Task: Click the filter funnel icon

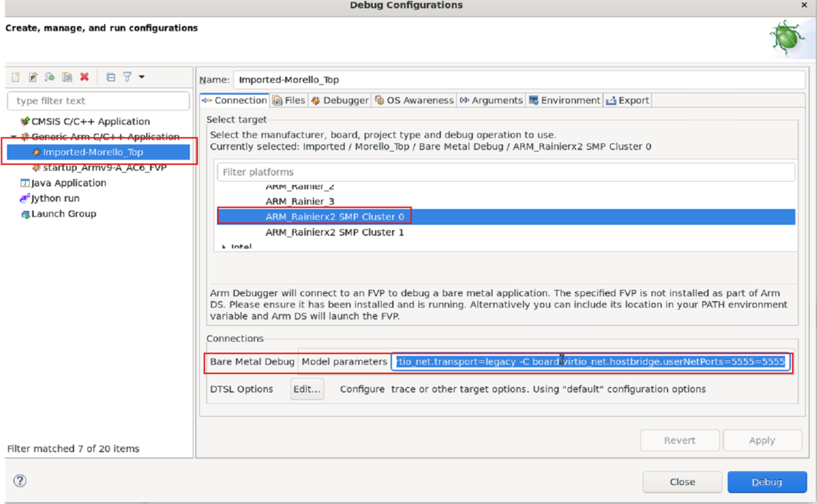Action: pyautogui.click(x=127, y=77)
